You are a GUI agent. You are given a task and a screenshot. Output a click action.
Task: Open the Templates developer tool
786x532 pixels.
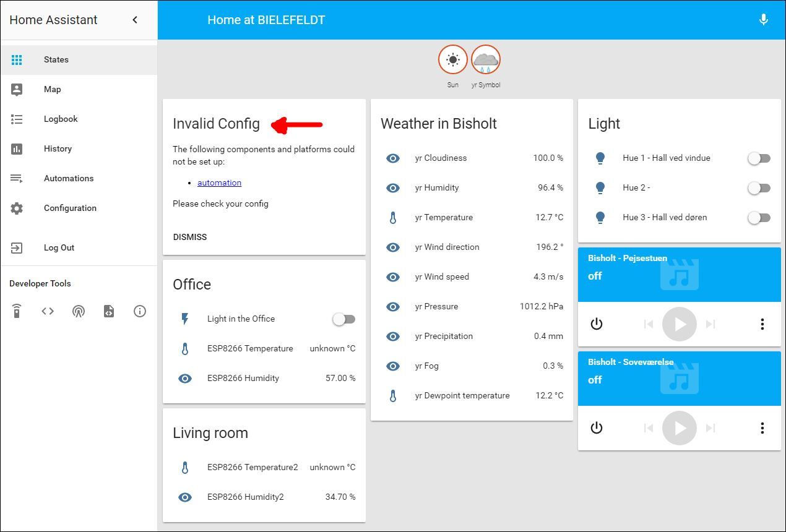(x=109, y=311)
